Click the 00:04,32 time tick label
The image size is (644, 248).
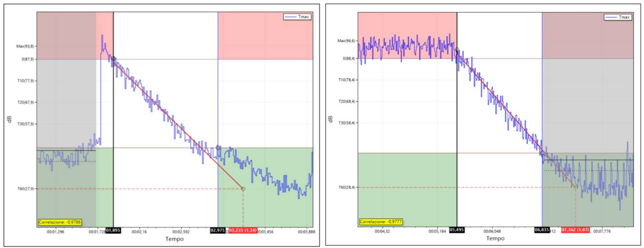(x=383, y=231)
